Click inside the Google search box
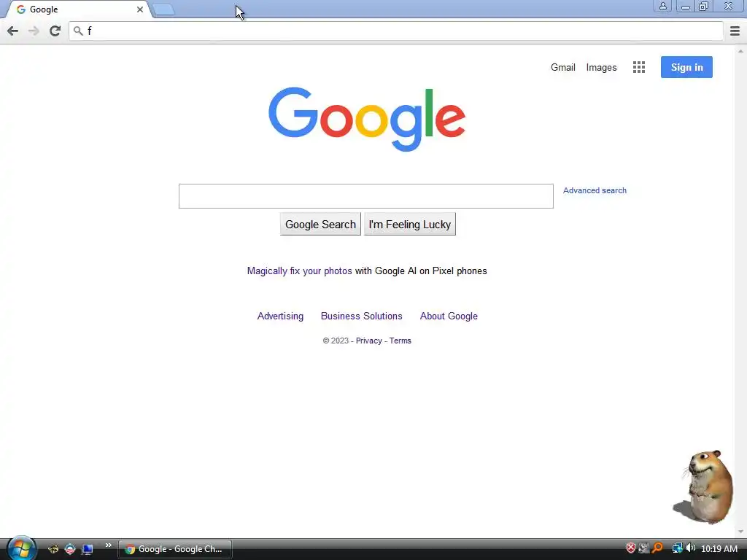 (x=366, y=196)
